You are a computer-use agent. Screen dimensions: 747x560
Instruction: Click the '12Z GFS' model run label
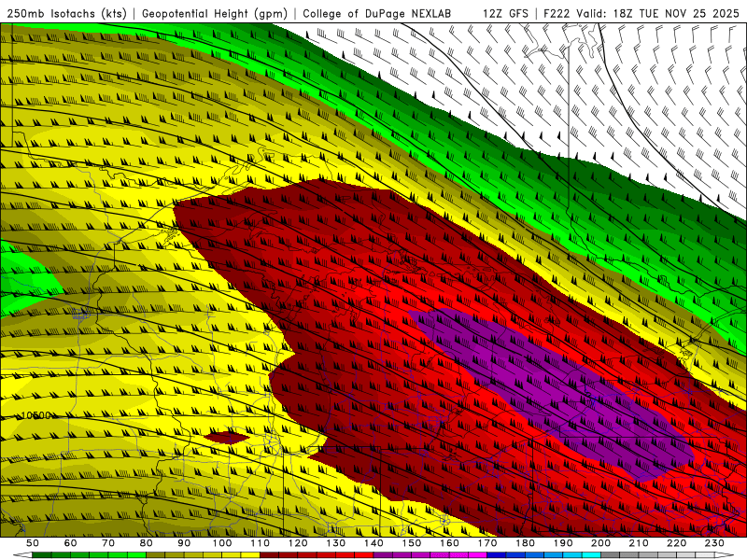pos(505,13)
